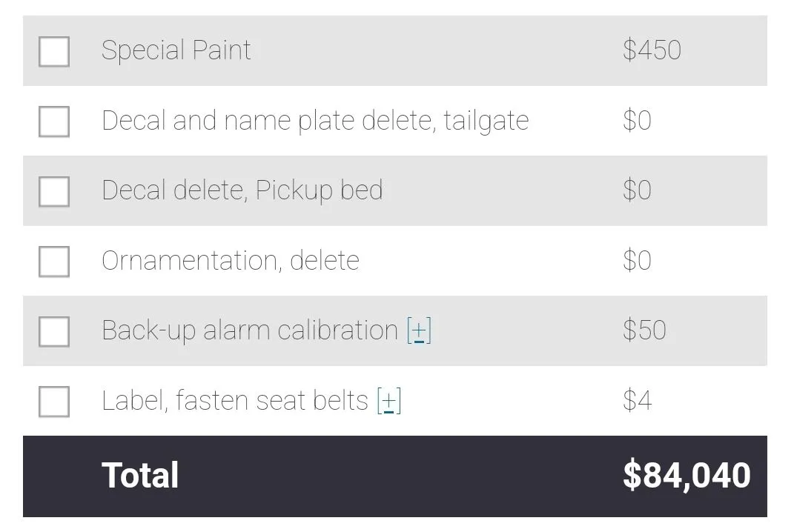
Task: Click the Special Paint label text
Action: (x=176, y=50)
